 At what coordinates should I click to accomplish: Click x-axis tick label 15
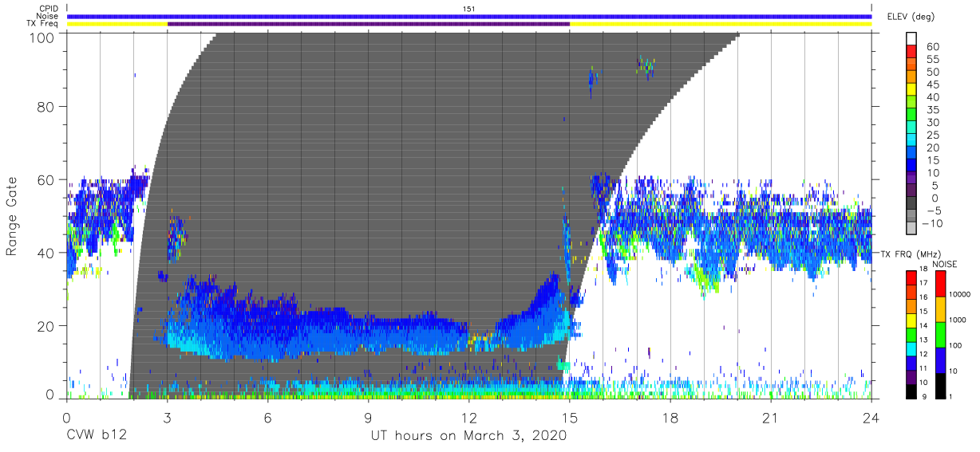[x=569, y=419]
